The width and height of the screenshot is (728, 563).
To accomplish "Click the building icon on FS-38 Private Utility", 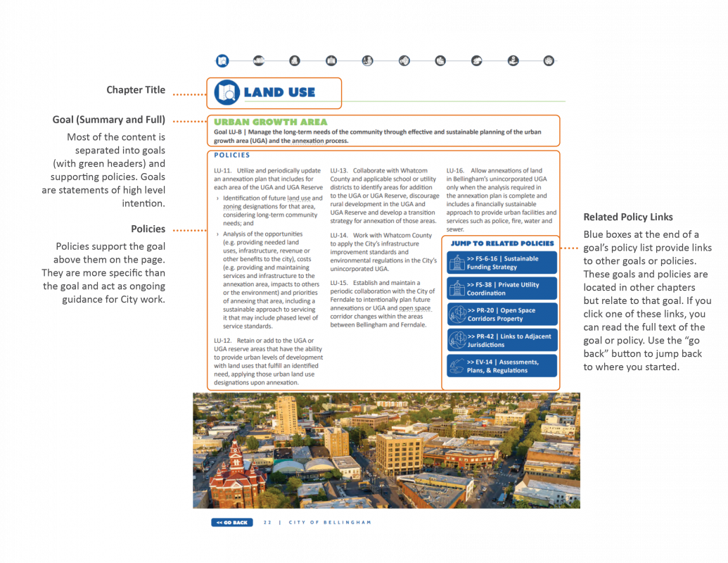I will (x=456, y=288).
